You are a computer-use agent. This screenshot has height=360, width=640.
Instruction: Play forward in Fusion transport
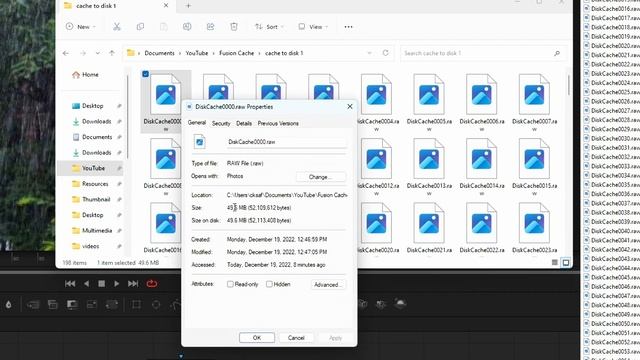click(x=116, y=284)
